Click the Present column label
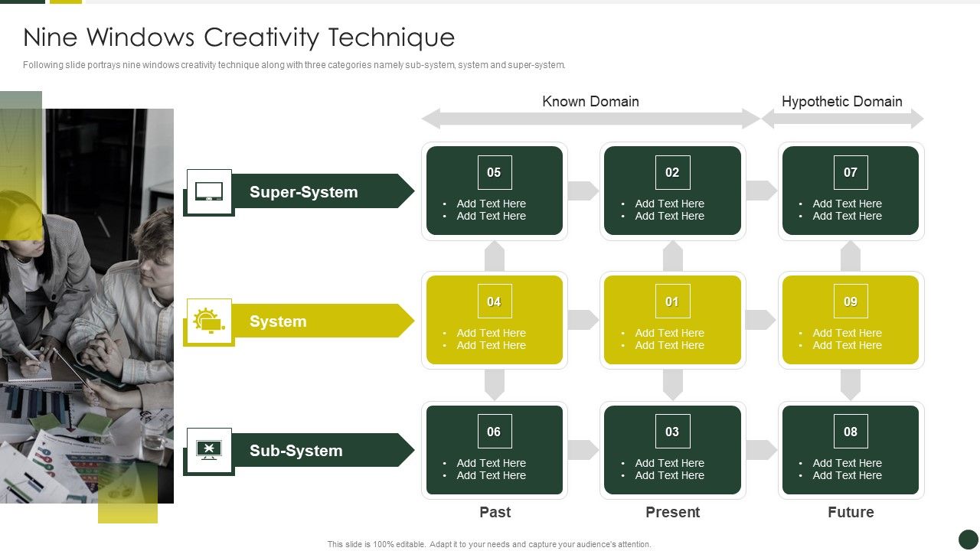 (x=672, y=512)
